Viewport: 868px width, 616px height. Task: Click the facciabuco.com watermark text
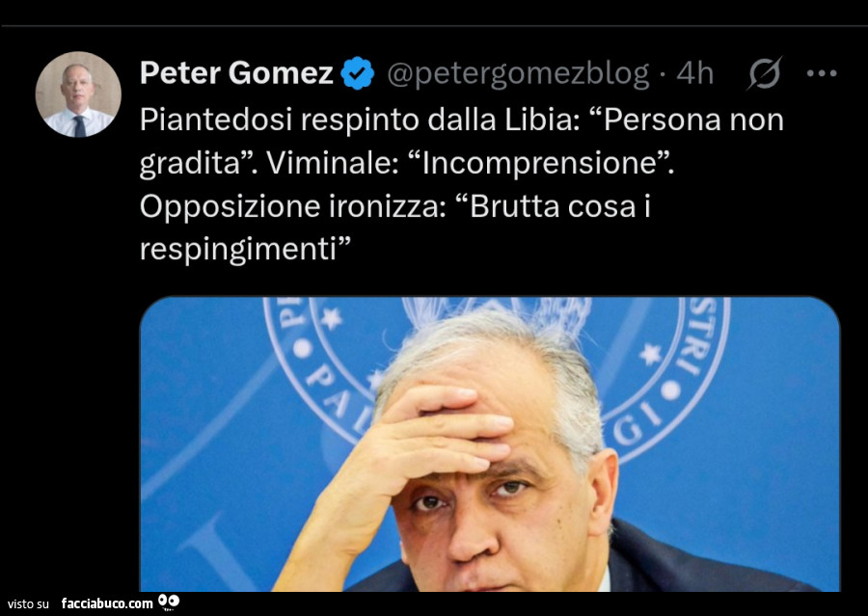107,603
